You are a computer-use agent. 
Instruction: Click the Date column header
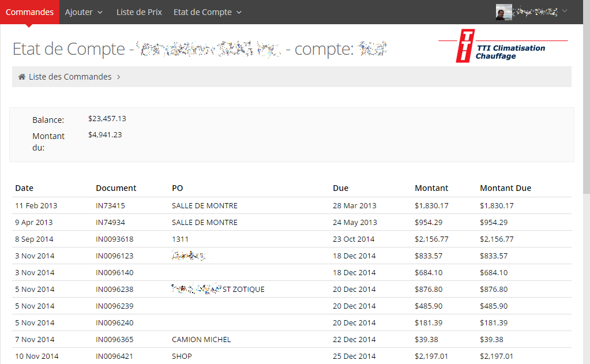pos(24,188)
